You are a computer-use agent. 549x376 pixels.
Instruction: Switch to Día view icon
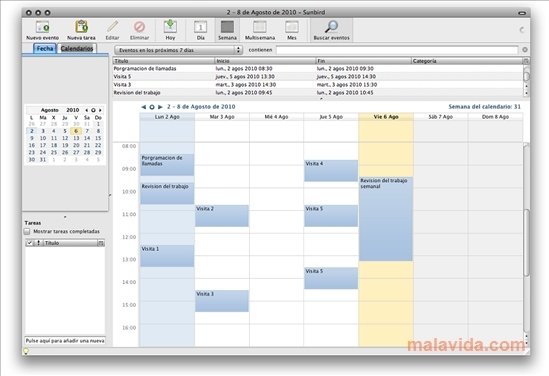pyautogui.click(x=201, y=27)
